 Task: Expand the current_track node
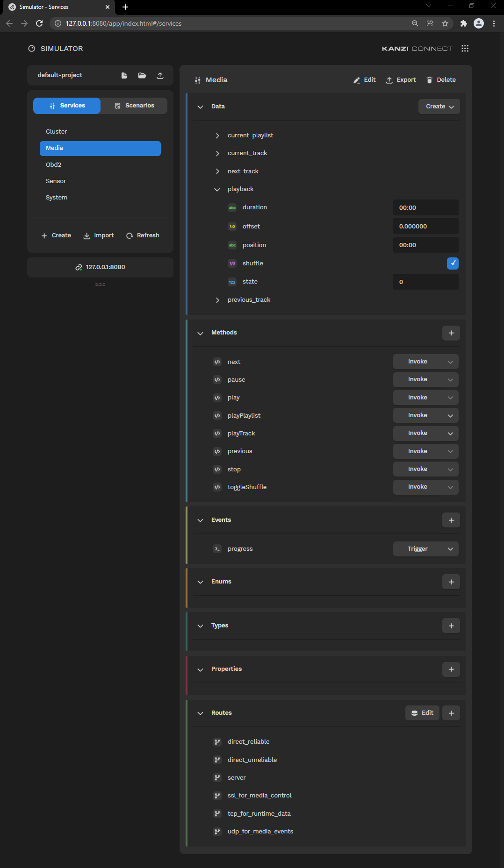[217, 153]
